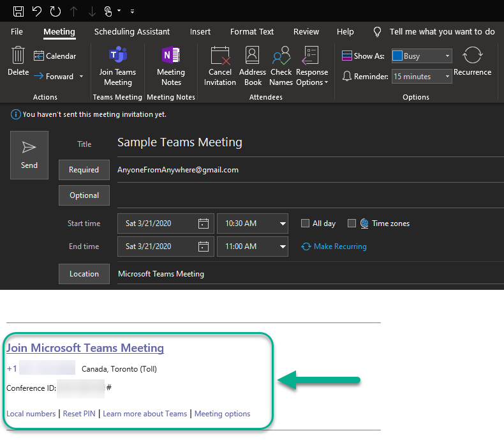Open the Show As Busy dropdown
Viewport: 504px width, 447px height.
pyautogui.click(x=447, y=56)
